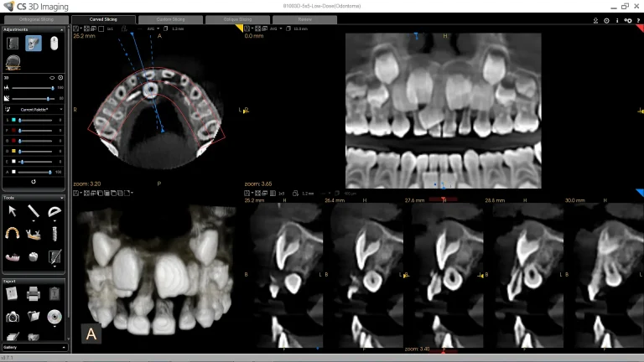Switch to the Curved Slicing tab
Screen dimensions: 644x362
pos(103,19)
